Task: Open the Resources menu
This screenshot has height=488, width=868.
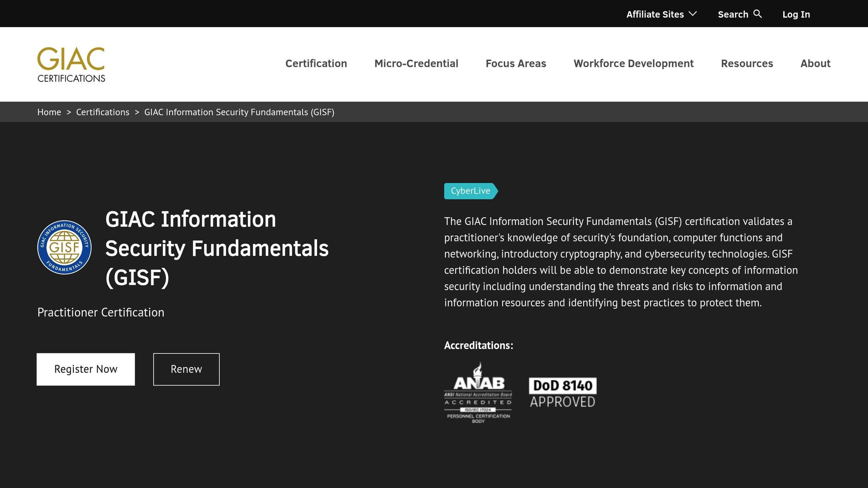Action: tap(747, 64)
